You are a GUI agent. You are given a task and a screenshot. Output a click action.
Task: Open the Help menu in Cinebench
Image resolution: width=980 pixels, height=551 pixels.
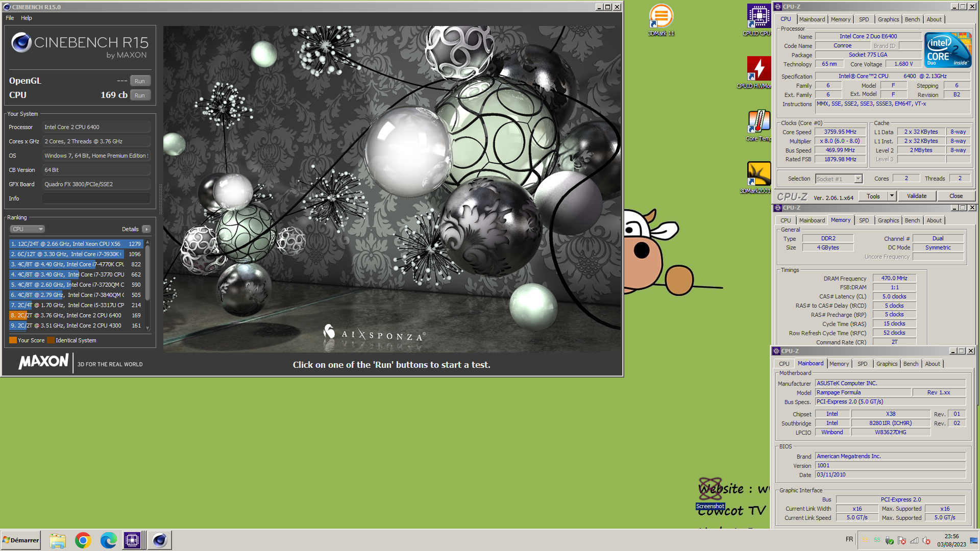(x=27, y=18)
